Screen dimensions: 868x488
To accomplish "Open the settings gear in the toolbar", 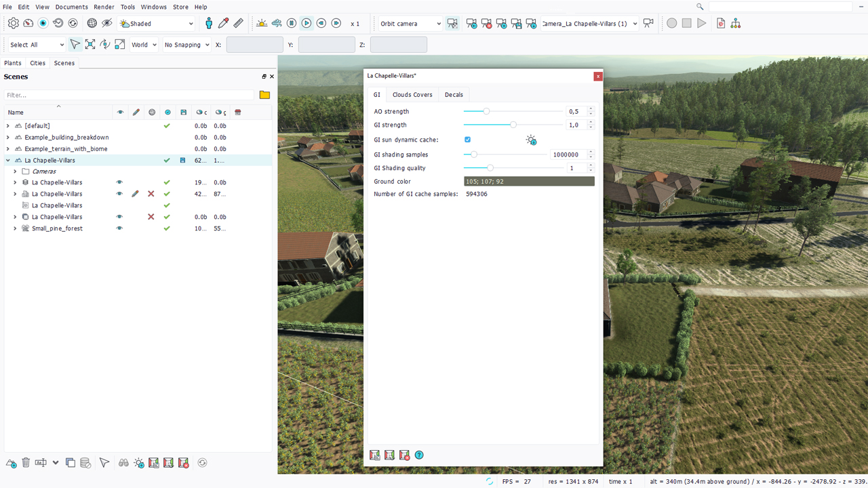I will click(14, 23).
